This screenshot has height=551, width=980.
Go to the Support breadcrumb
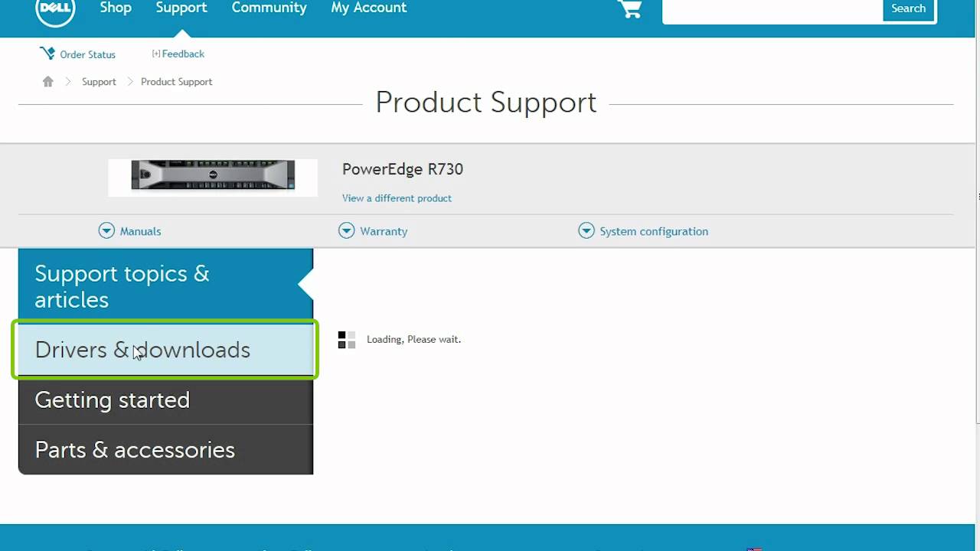click(99, 81)
